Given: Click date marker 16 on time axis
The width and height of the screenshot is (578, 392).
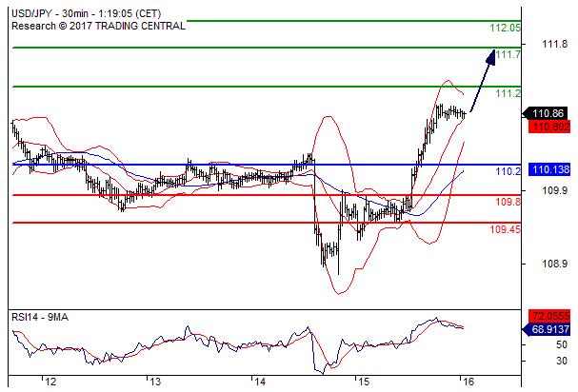Looking at the screenshot, I should point(468,382).
